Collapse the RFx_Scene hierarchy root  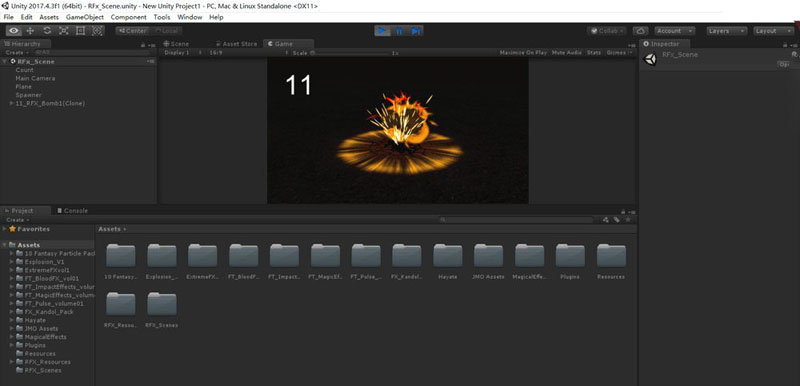tap(5, 61)
